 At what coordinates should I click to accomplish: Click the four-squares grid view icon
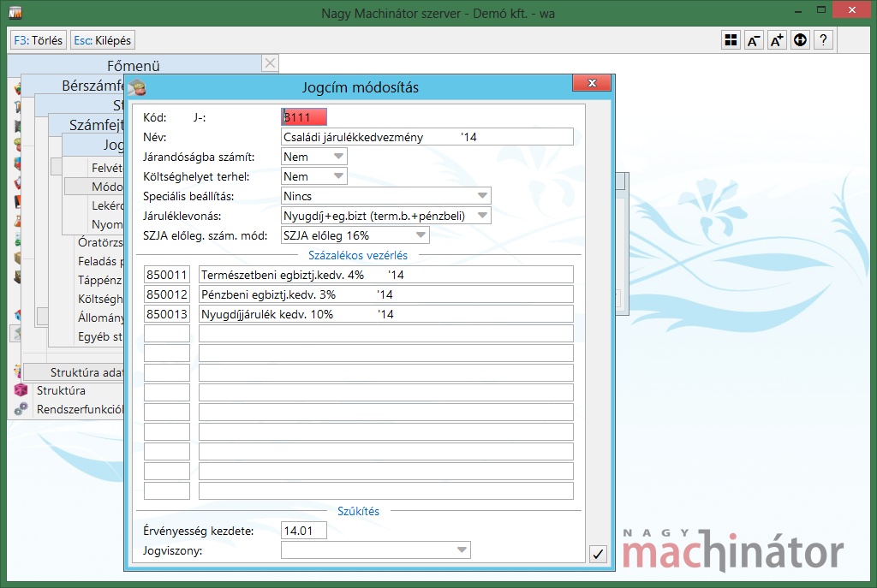(x=731, y=39)
